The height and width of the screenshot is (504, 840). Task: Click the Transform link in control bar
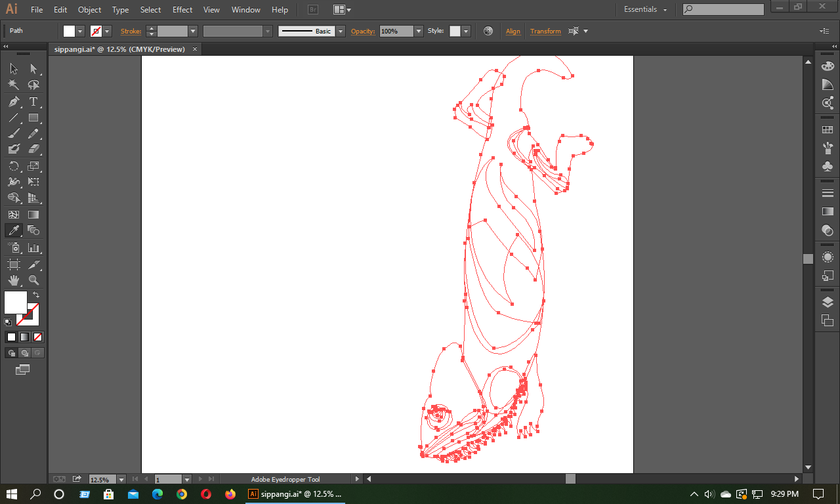545,31
